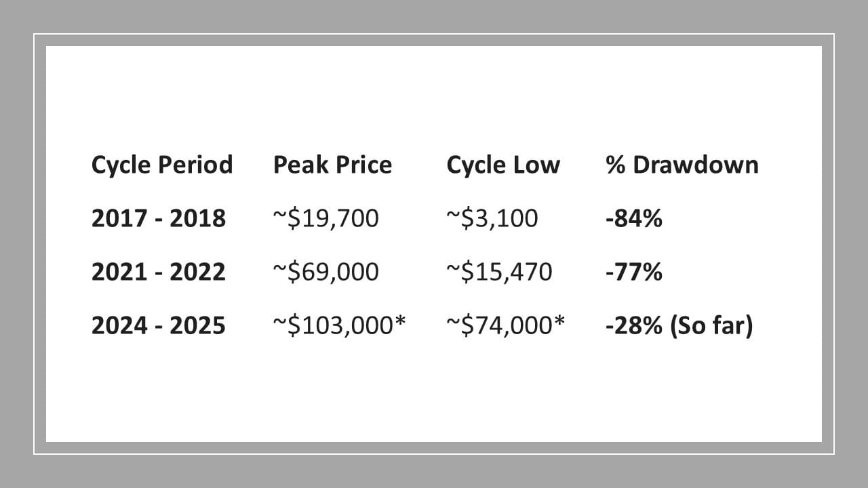Viewport: 868px width, 488px height.
Task: Click the gray outer slide background
Action: tap(434, 14)
